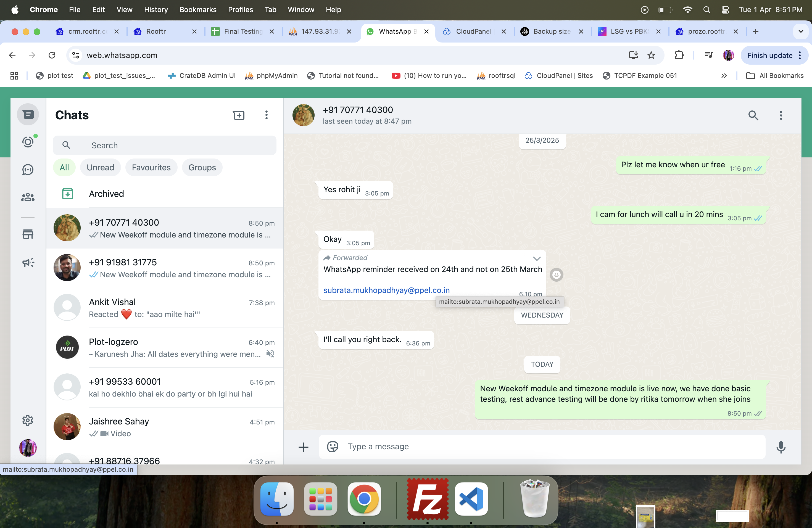Search within the conversation using the magnifier
This screenshot has width=812, height=528.
(x=753, y=116)
